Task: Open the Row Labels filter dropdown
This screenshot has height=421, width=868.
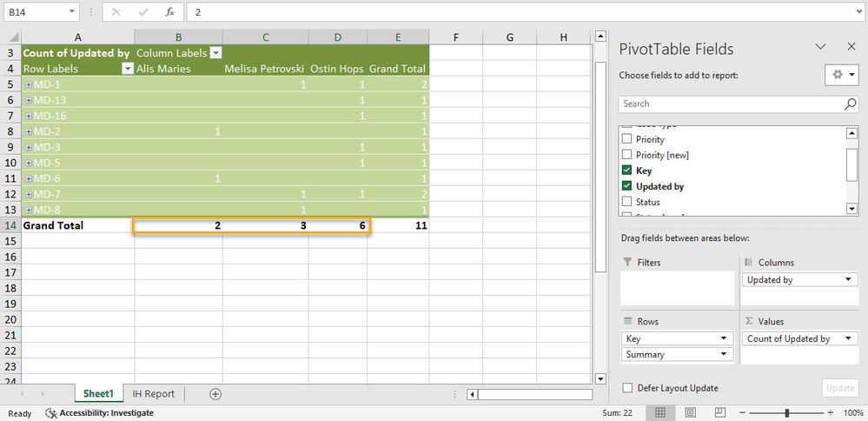Action: (x=128, y=69)
